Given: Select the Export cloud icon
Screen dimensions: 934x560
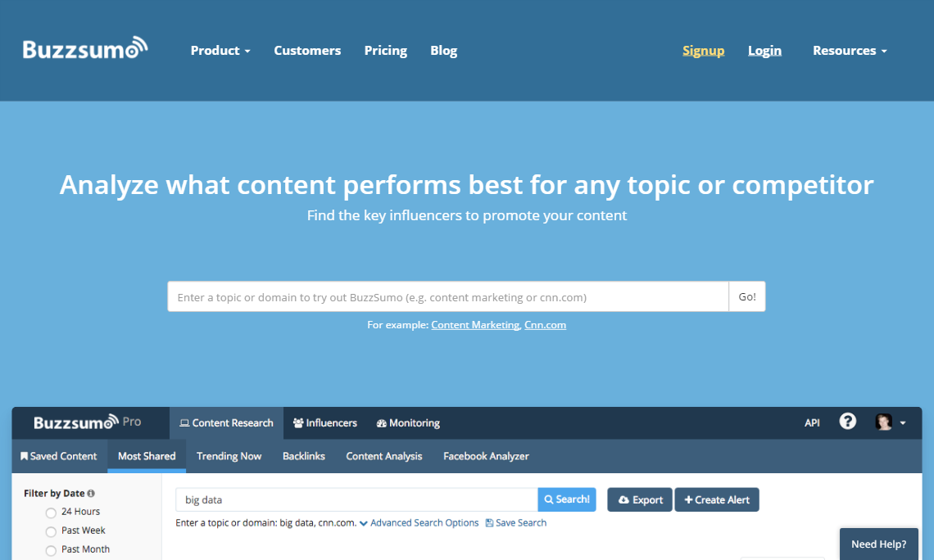Looking at the screenshot, I should point(623,499).
